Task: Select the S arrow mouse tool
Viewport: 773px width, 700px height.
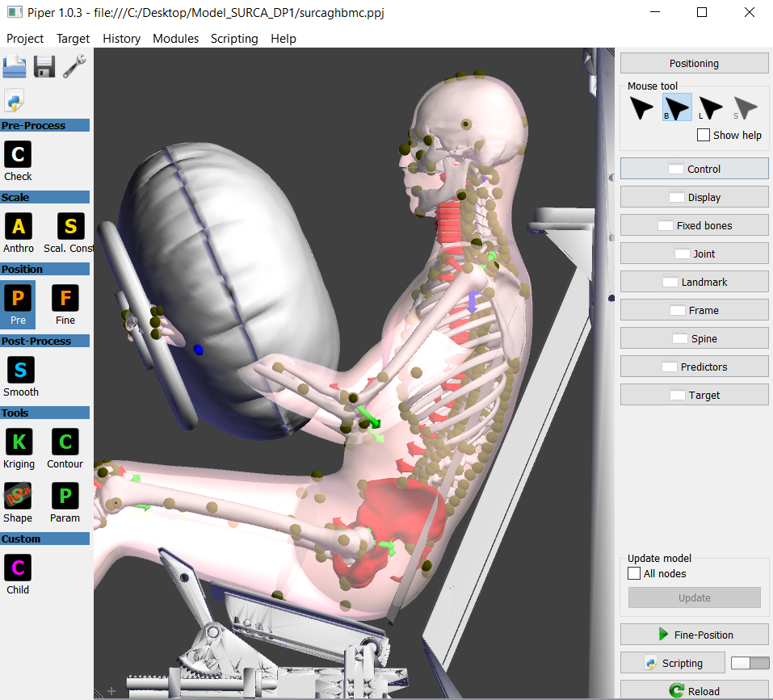Action: click(x=745, y=108)
